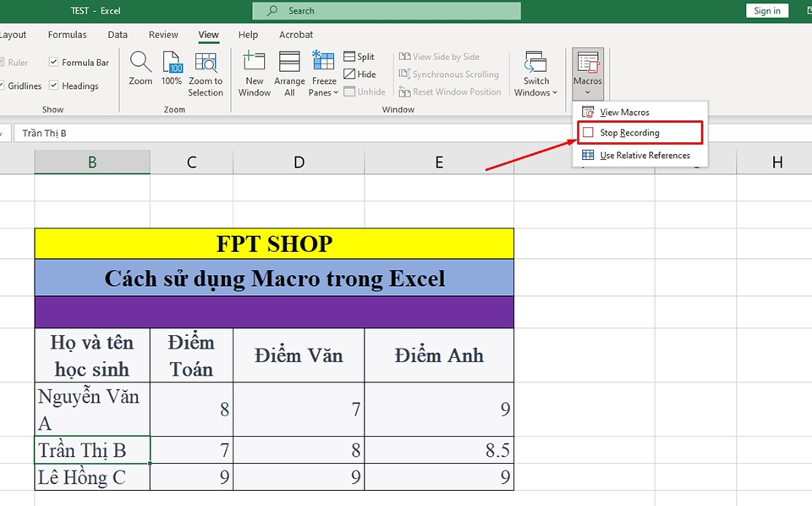Click Stop Recording in the Macros menu

tap(640, 133)
